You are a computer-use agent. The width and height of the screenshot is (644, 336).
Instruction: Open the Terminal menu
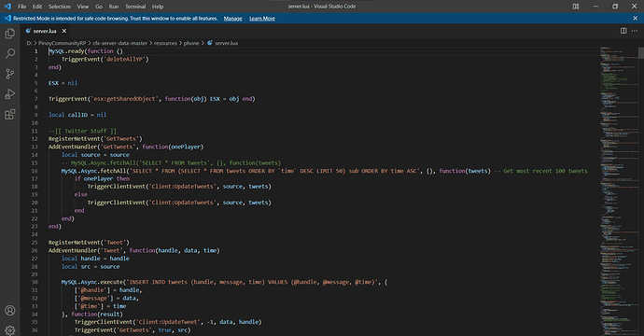tap(135, 7)
